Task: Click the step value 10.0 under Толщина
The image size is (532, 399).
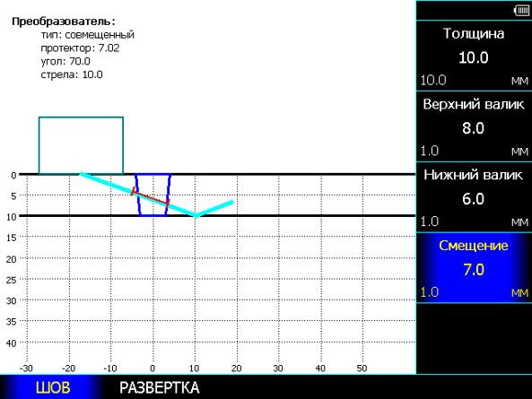Action: 433,80
